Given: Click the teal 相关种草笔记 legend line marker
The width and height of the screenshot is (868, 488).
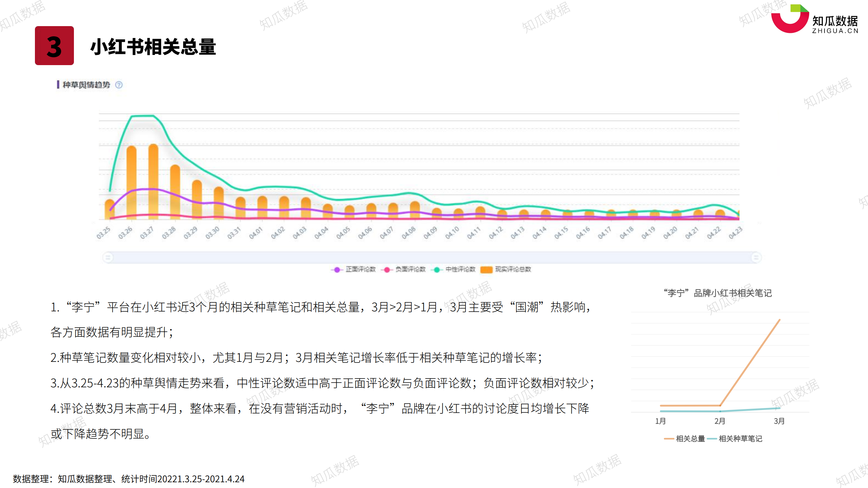Looking at the screenshot, I should [x=712, y=438].
